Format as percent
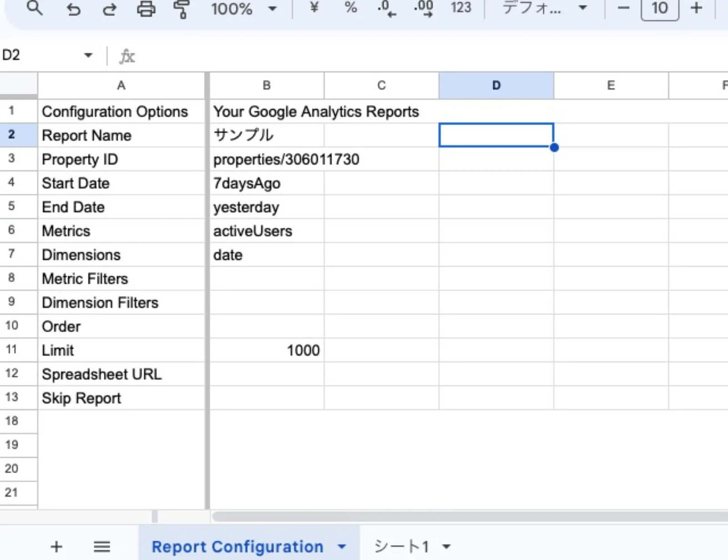Image resolution: width=728 pixels, height=560 pixels. [350, 7]
